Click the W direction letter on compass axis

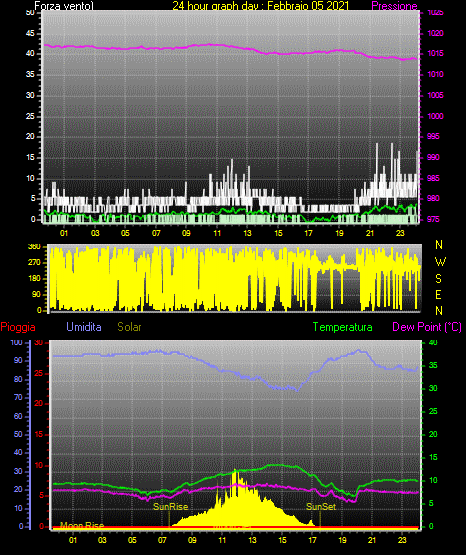(440, 262)
